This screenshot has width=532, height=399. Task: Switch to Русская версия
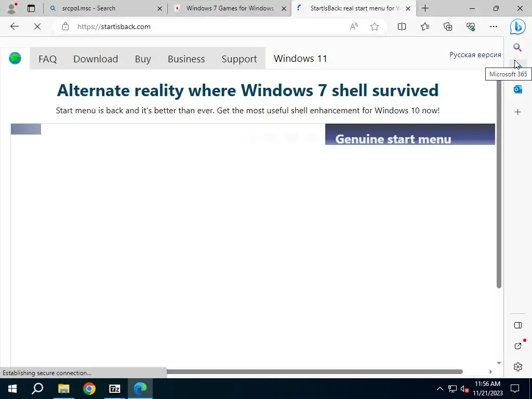pos(475,55)
